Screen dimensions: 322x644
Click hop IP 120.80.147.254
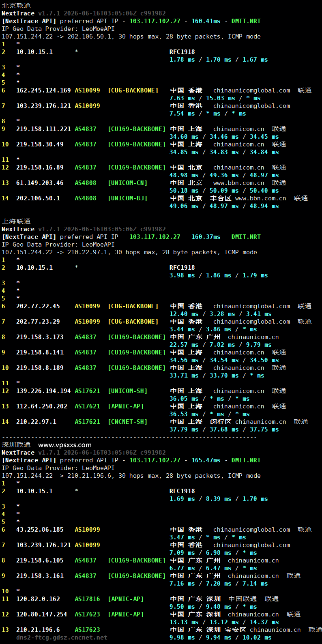pyautogui.click(x=42, y=614)
